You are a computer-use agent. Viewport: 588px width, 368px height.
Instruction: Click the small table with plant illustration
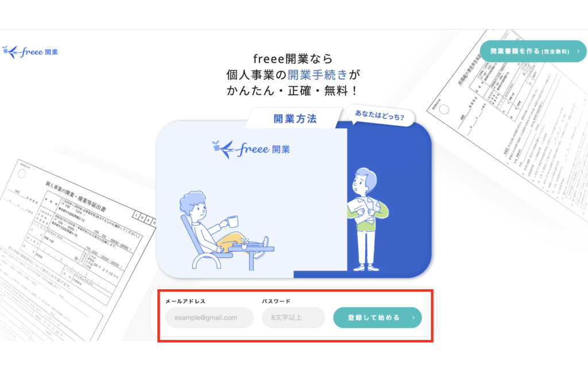point(251,255)
